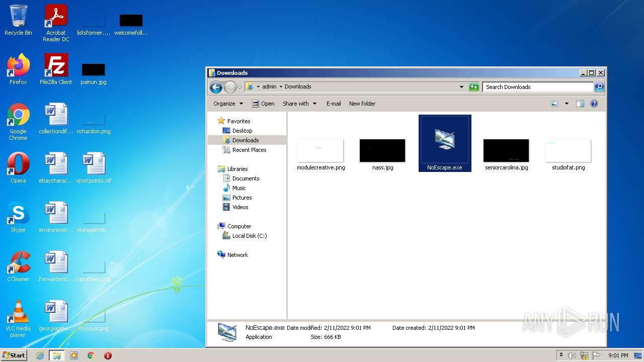The height and width of the screenshot is (362, 644).
Task: Click the Explorer Back arrow button
Action: (216, 87)
